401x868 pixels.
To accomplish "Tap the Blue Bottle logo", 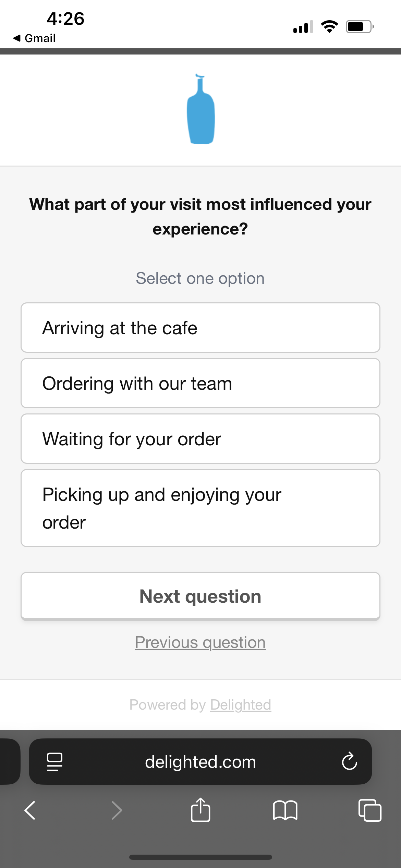I will (x=201, y=109).
